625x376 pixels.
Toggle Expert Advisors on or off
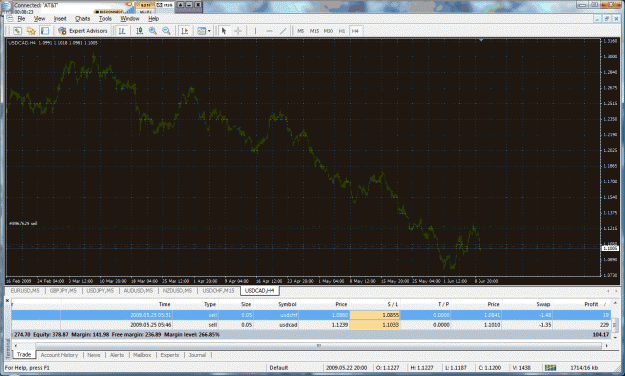(x=83, y=31)
